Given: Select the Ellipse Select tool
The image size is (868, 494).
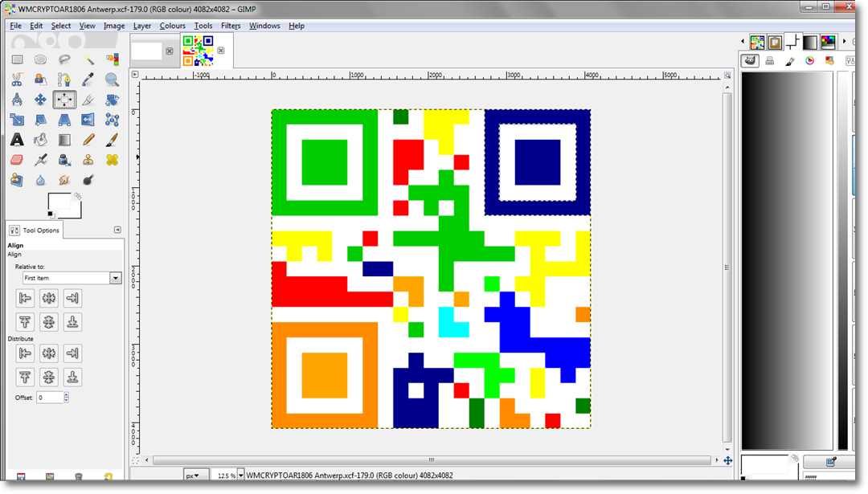Looking at the screenshot, I should click(x=40, y=59).
